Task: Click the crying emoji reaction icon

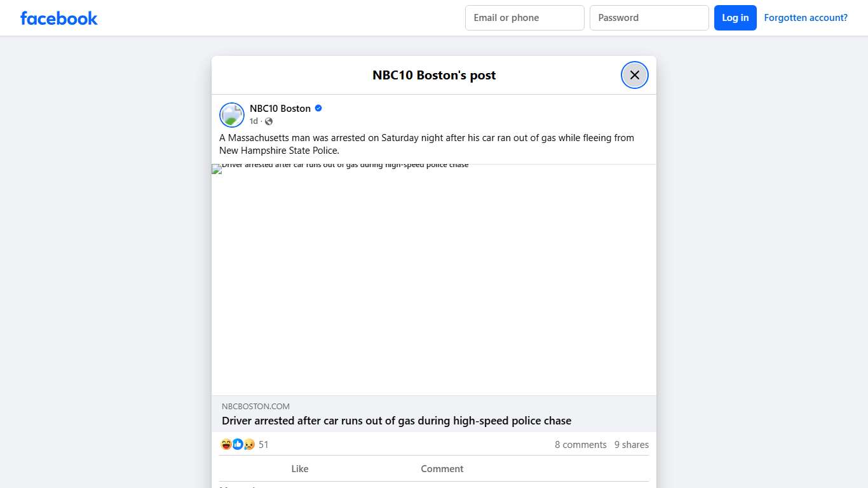Action: tap(248, 444)
